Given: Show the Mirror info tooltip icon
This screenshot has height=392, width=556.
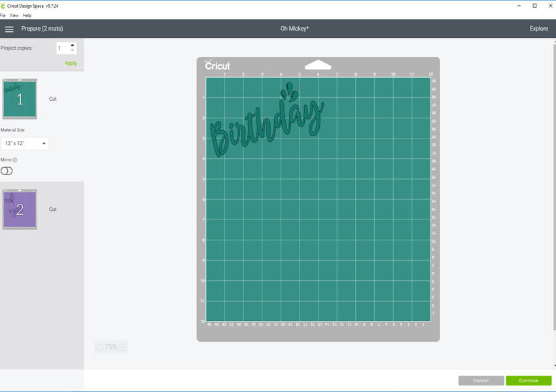Looking at the screenshot, I should 15,160.
